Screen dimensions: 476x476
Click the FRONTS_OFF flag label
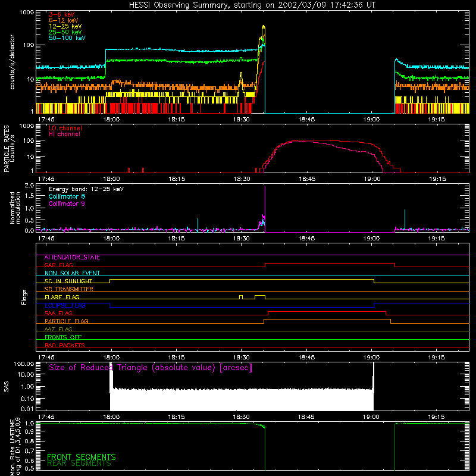(x=63, y=337)
